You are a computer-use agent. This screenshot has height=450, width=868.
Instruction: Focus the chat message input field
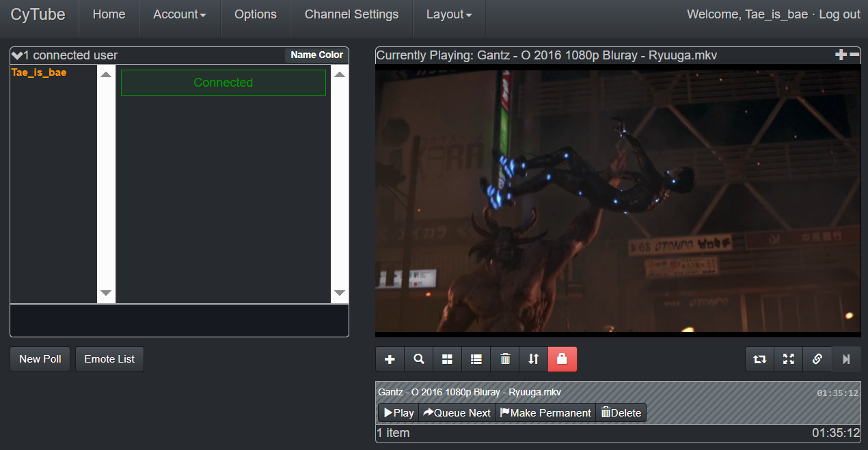click(x=179, y=320)
